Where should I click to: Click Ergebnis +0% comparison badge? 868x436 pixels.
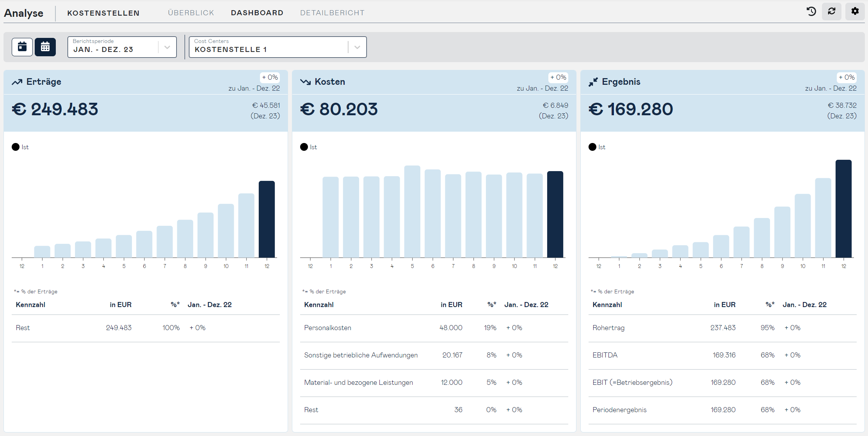(x=847, y=77)
